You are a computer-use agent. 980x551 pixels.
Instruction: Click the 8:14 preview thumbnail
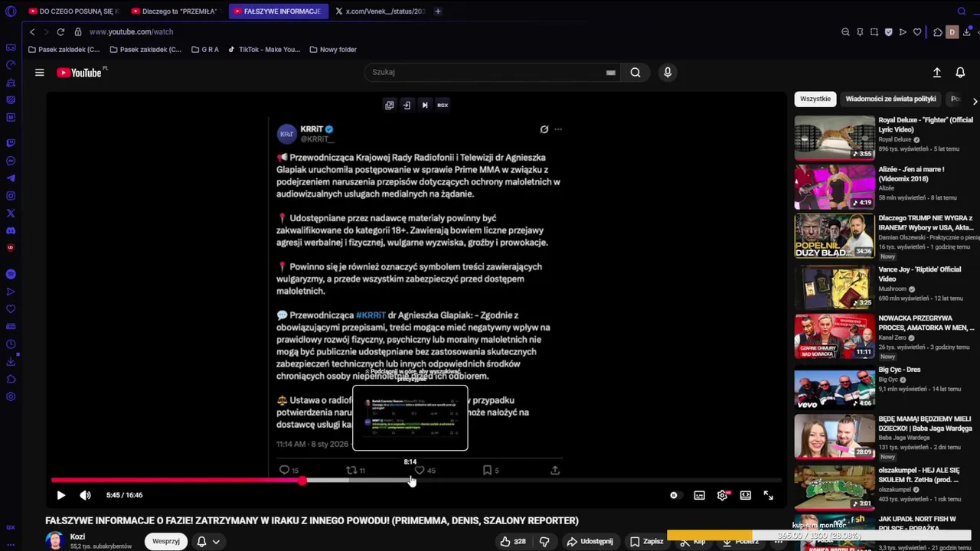tap(410, 418)
